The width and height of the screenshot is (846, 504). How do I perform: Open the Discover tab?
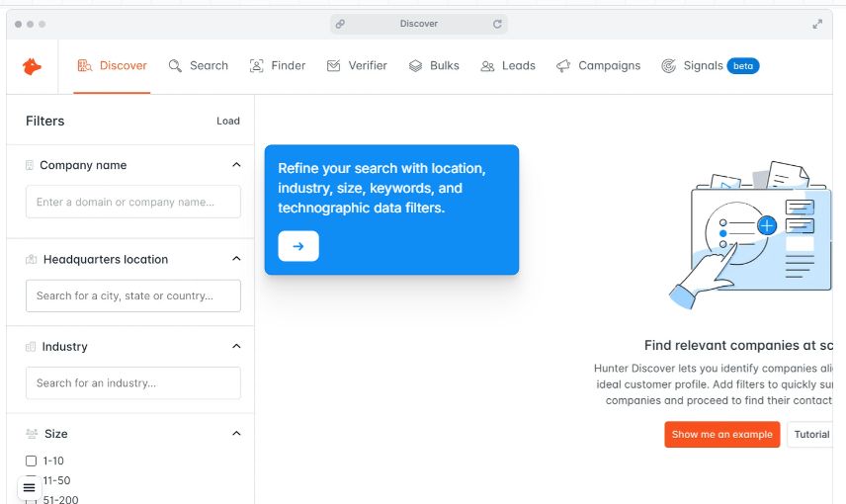pos(113,66)
